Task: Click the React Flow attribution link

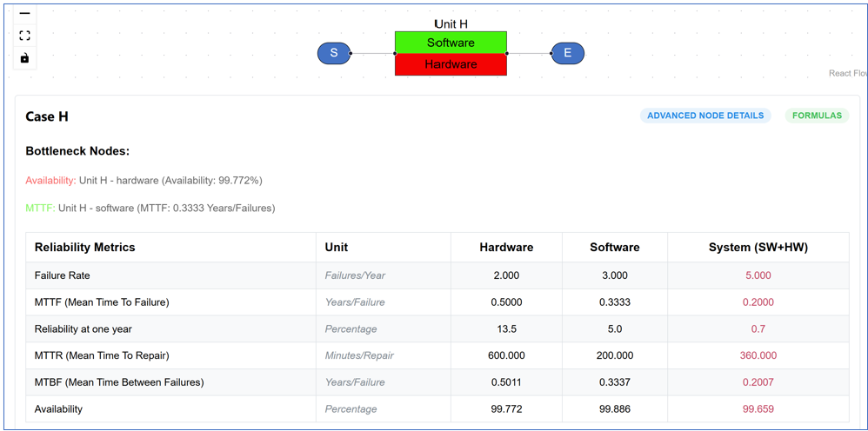Action: click(x=847, y=73)
